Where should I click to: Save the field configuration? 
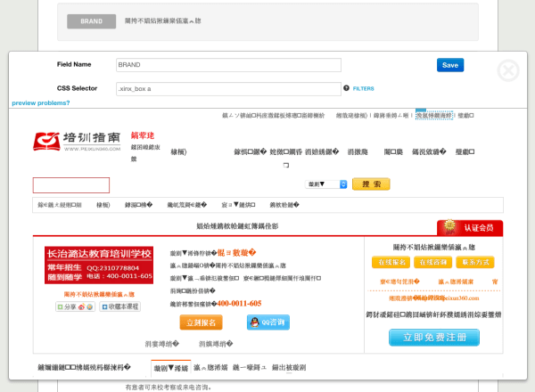(x=450, y=65)
